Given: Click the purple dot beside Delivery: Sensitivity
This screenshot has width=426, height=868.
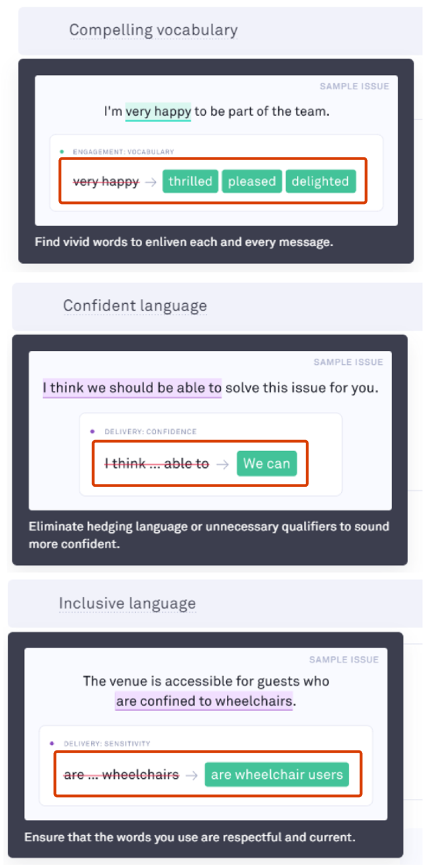Looking at the screenshot, I should [x=52, y=743].
